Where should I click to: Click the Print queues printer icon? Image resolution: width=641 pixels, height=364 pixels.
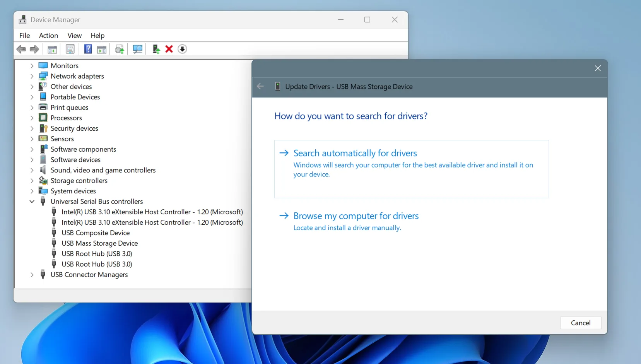tap(43, 108)
